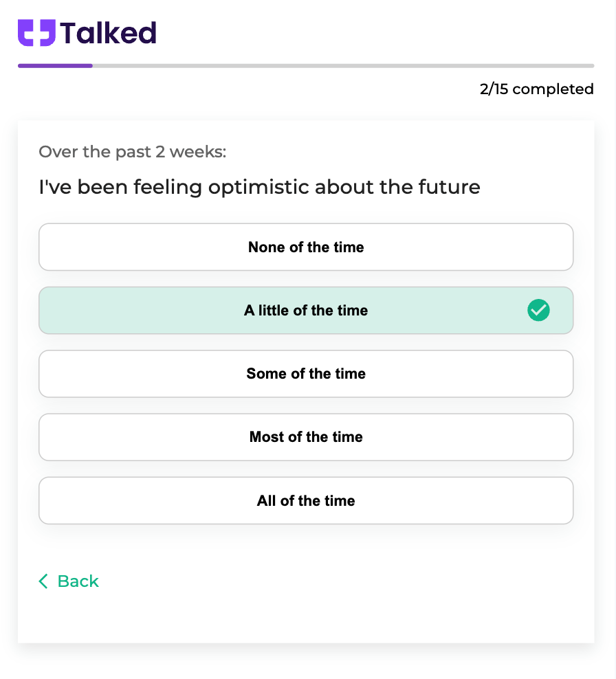The height and width of the screenshot is (679, 616).
Task: Click the "Over the past 2 weeks" text
Action: click(133, 152)
